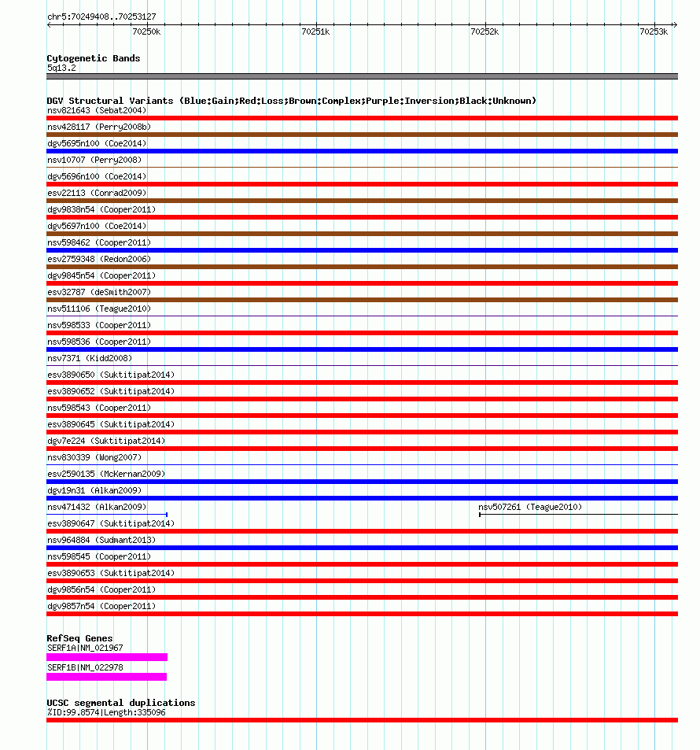
Task: Click the 70252k ruler tick label
Action: (x=484, y=32)
